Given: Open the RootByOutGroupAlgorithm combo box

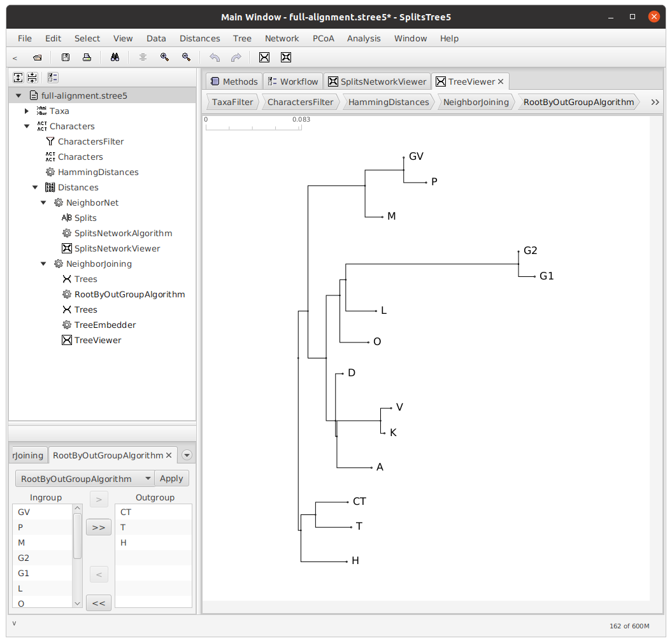Looking at the screenshot, I should [x=84, y=479].
